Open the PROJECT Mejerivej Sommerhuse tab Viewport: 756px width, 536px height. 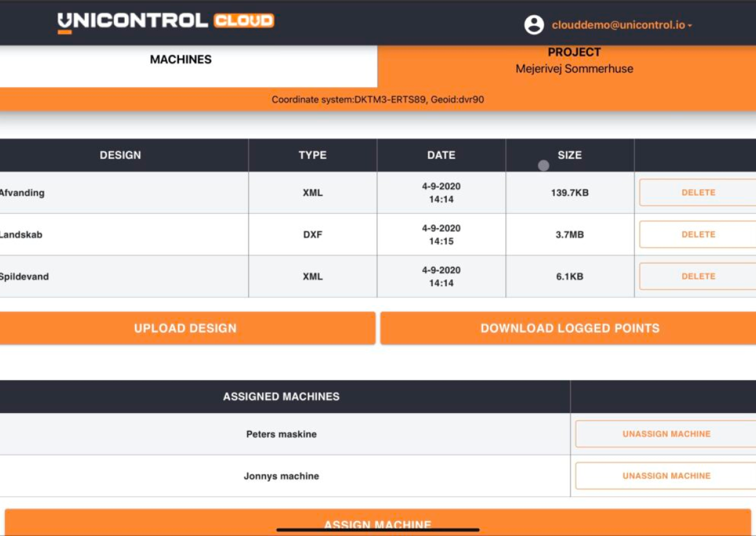pyautogui.click(x=575, y=60)
